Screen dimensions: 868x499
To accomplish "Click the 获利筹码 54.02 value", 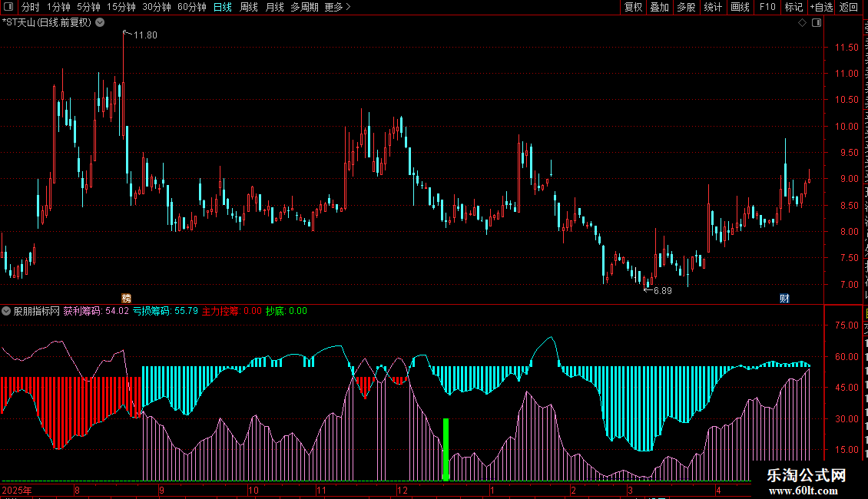I will pyautogui.click(x=96, y=312).
